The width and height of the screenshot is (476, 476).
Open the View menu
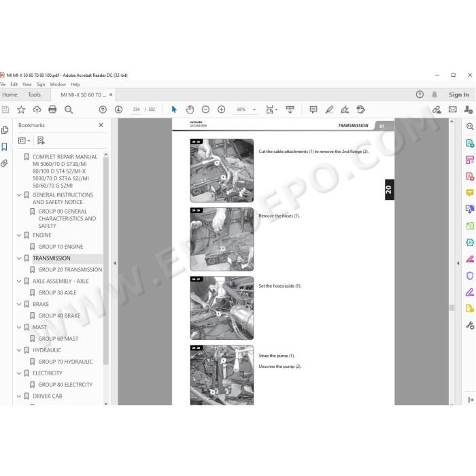tap(27, 84)
